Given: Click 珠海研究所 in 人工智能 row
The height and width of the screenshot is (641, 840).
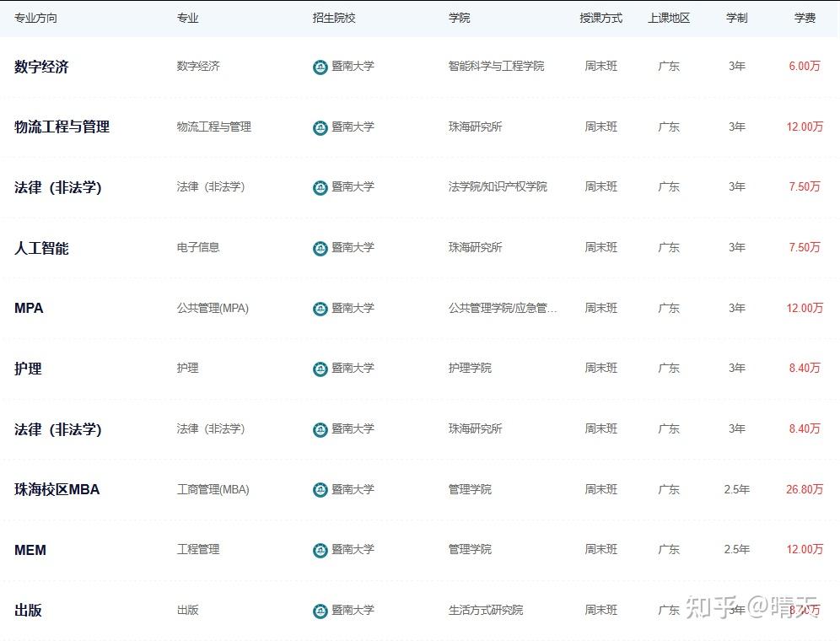Looking at the screenshot, I should pos(475,248).
